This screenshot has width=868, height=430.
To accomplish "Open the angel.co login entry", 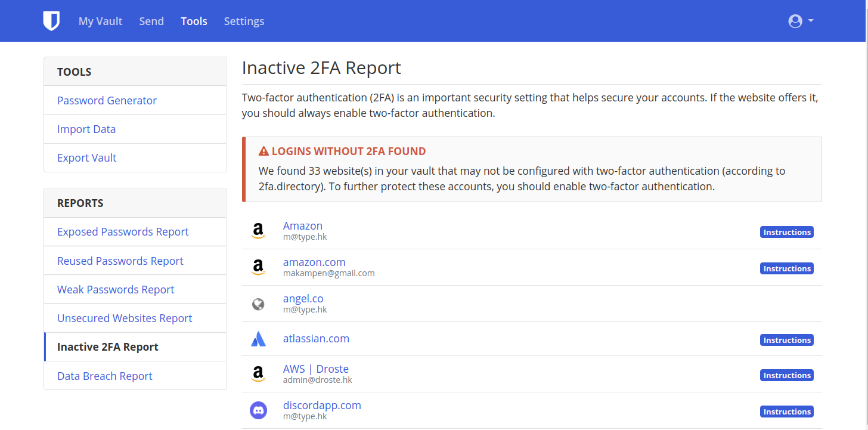I will click(303, 298).
